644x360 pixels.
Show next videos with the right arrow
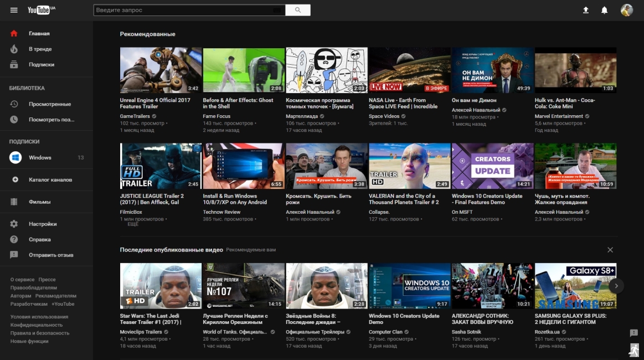[616, 286]
